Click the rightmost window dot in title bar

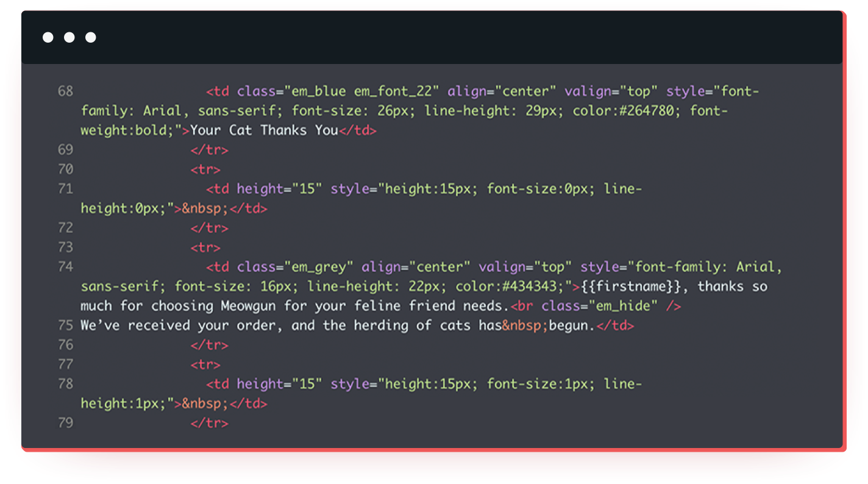click(x=91, y=38)
